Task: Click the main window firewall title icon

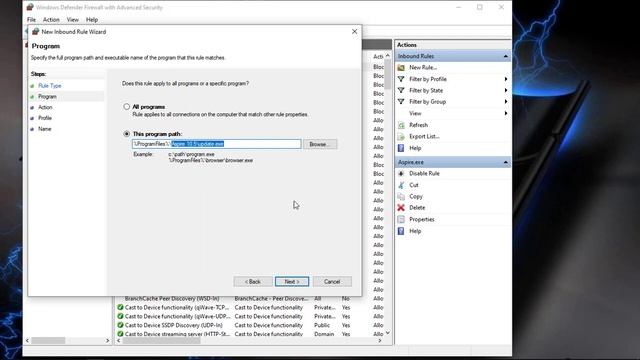Action: point(30,7)
